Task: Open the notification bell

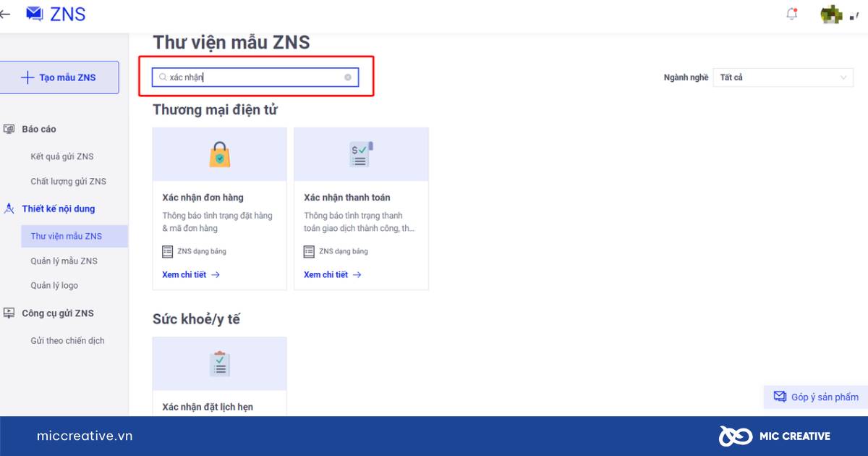Action: tap(792, 13)
